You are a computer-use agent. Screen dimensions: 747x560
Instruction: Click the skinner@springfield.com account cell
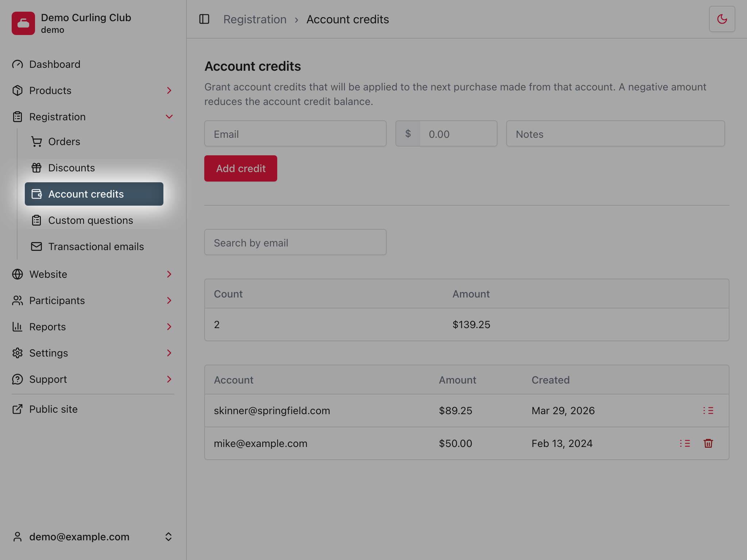272,411
